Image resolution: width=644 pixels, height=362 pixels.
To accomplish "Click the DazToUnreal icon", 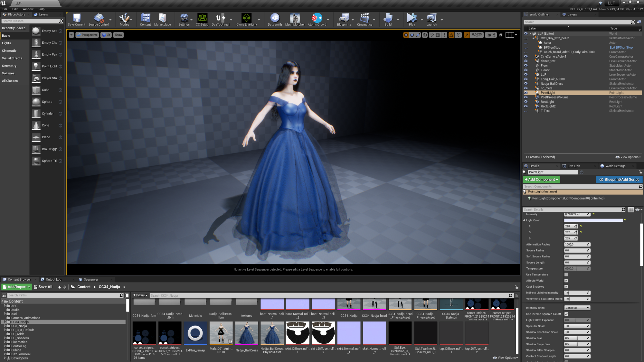I will pos(221,20).
